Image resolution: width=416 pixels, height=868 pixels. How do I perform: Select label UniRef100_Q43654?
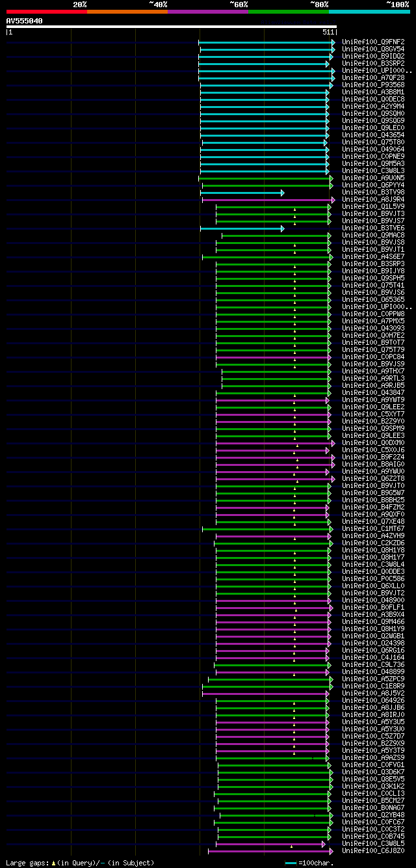tap(374, 135)
